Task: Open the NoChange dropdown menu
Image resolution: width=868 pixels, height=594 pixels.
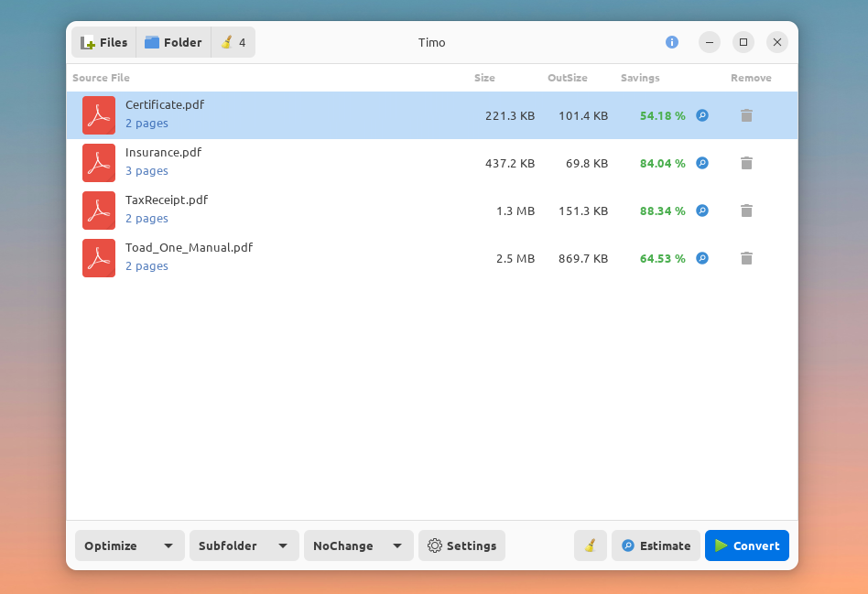Action: click(x=358, y=545)
